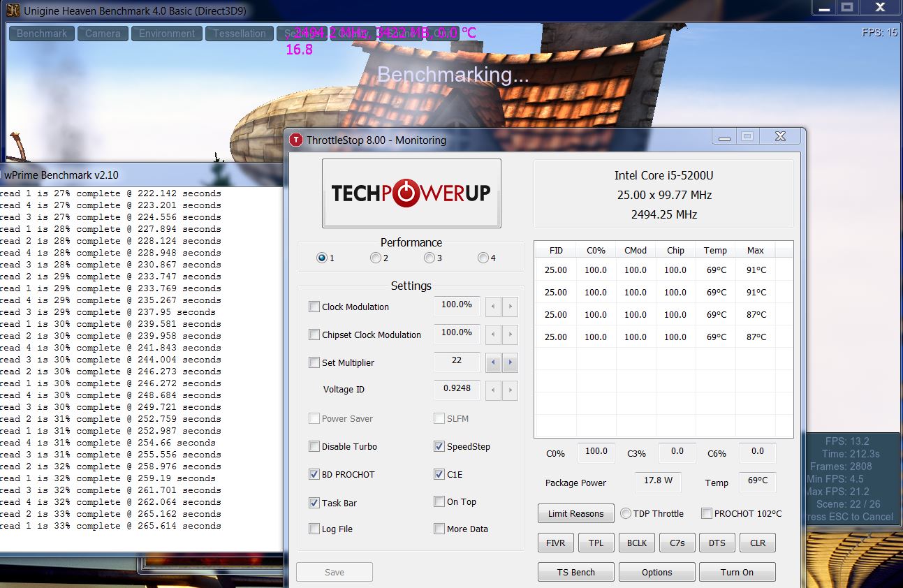This screenshot has width=903, height=588.
Task: Toggle the C1E checkbox
Action: (439, 474)
